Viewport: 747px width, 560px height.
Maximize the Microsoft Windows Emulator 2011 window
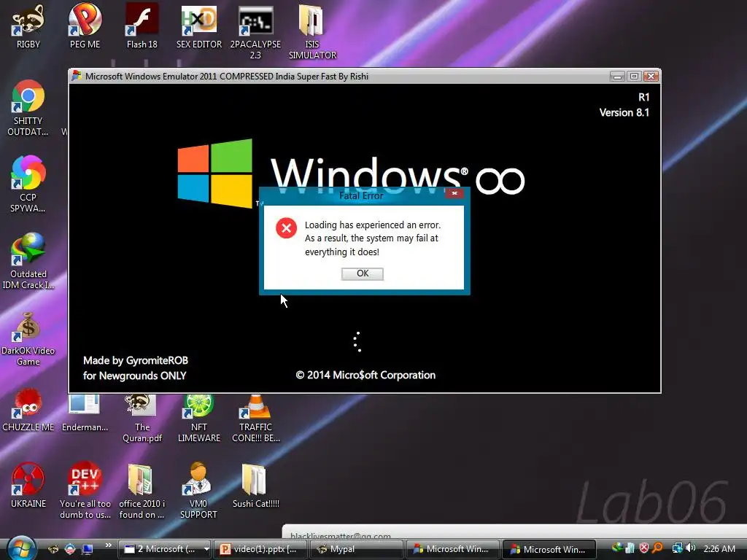click(634, 76)
